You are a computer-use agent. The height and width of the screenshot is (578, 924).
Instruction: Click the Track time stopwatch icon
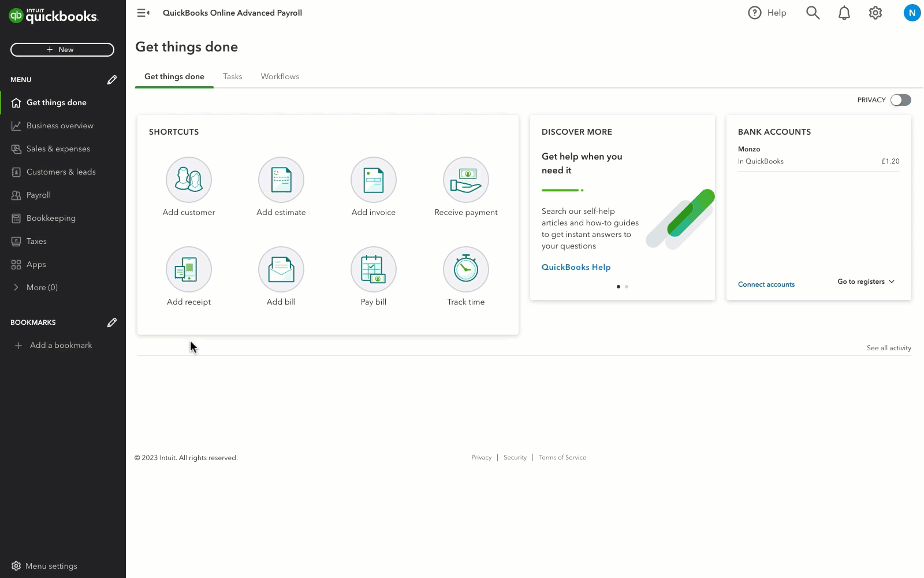[x=466, y=269]
